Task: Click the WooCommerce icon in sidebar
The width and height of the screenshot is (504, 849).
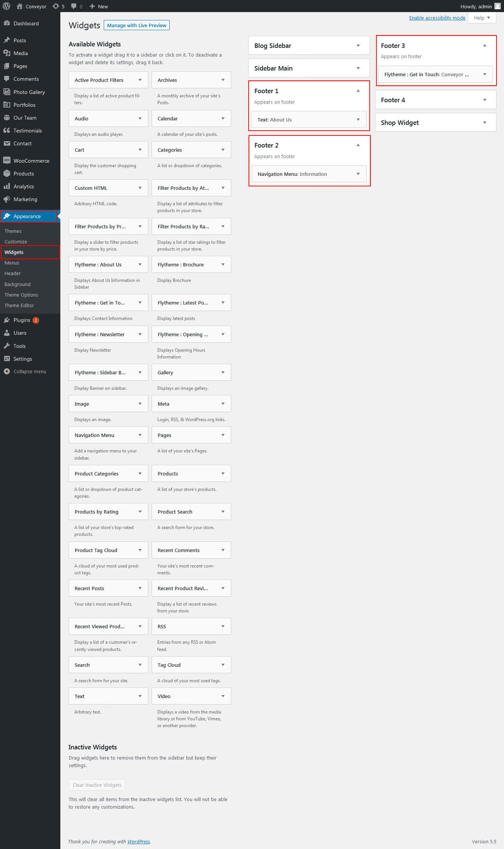Action: [x=7, y=160]
